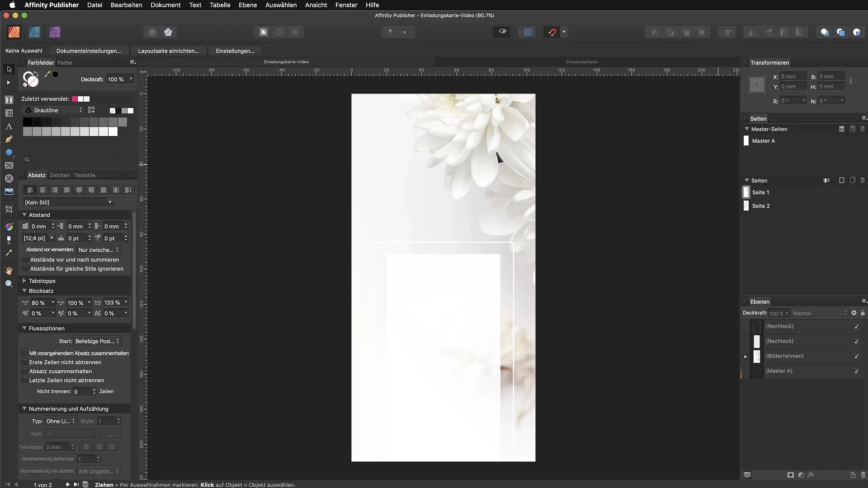This screenshot has height=488, width=868.
Task: Select the Zoom magnifier tool
Action: point(9,284)
